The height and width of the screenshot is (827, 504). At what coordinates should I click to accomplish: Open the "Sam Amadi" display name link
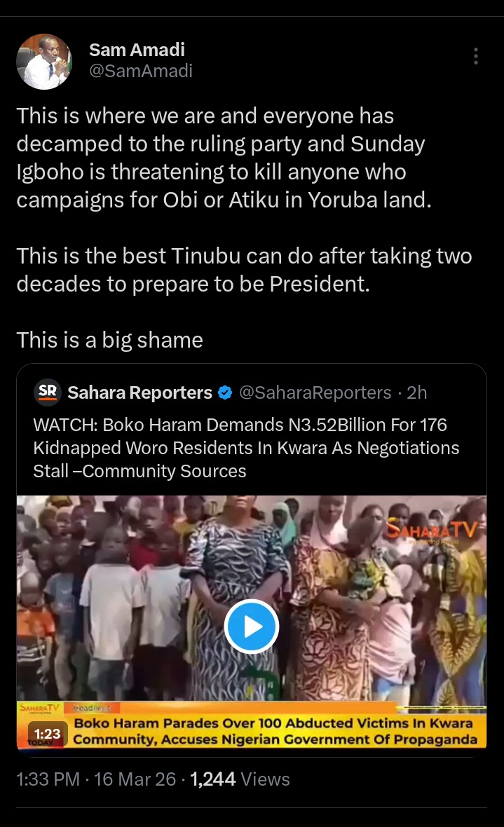(137, 50)
